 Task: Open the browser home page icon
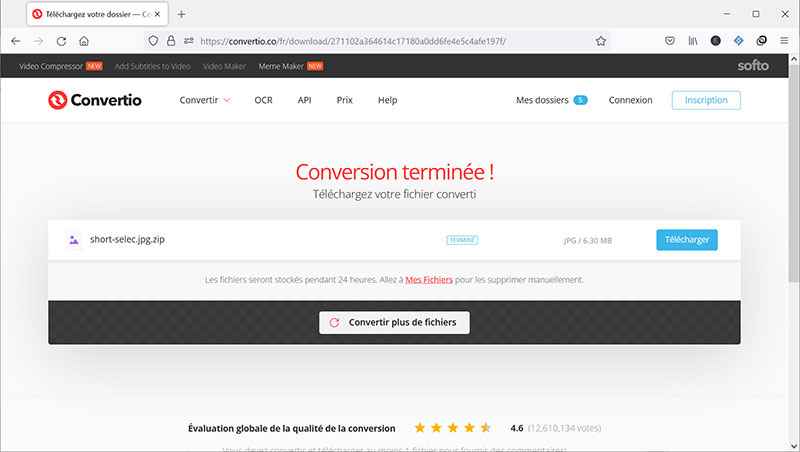coord(84,41)
